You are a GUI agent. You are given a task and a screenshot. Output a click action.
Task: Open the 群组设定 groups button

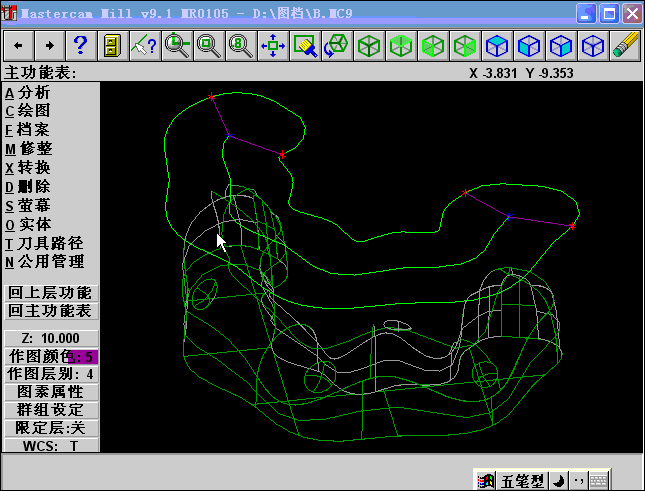point(51,410)
